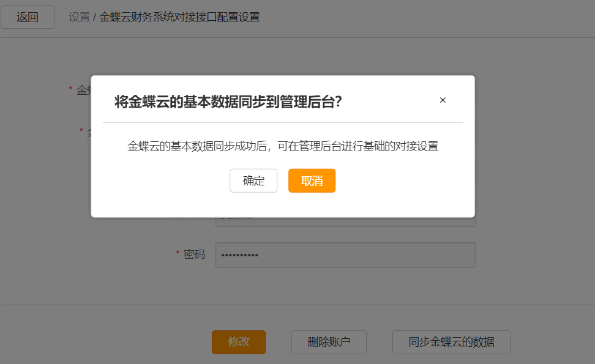This screenshot has height=364, width=595.
Task: Click the 删除账户 button
Action: pyautogui.click(x=329, y=342)
